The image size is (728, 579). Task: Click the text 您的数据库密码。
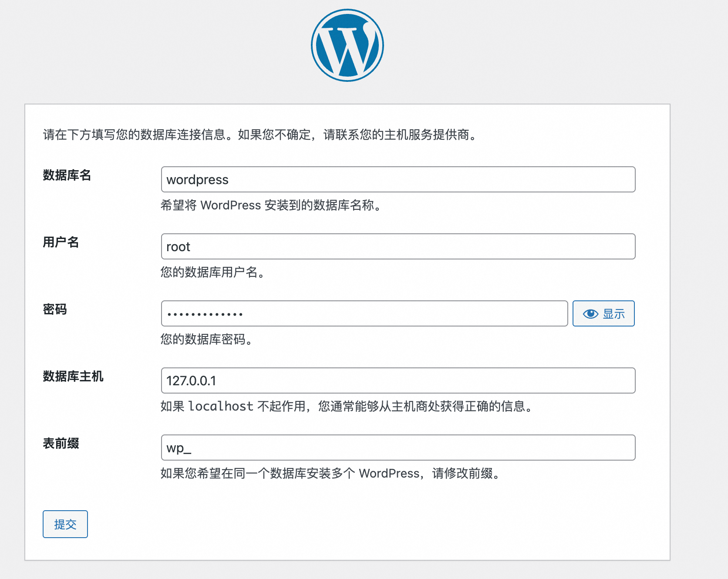(x=206, y=340)
